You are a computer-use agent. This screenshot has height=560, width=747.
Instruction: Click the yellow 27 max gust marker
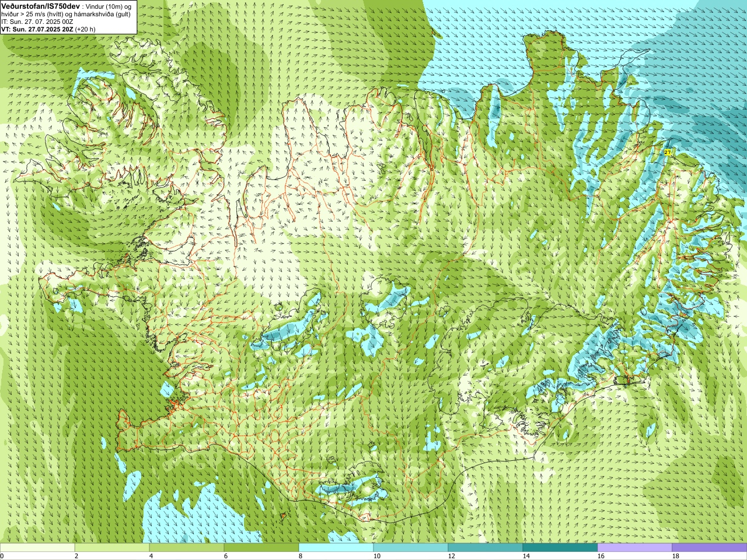coord(668,152)
